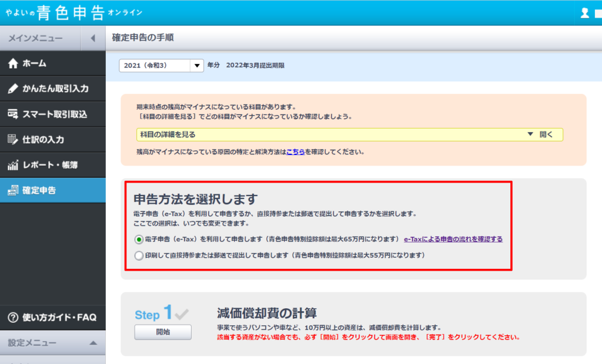This screenshot has height=364, width=602.
Task: Open かんたん取引入力 menu item
Action: point(52,89)
